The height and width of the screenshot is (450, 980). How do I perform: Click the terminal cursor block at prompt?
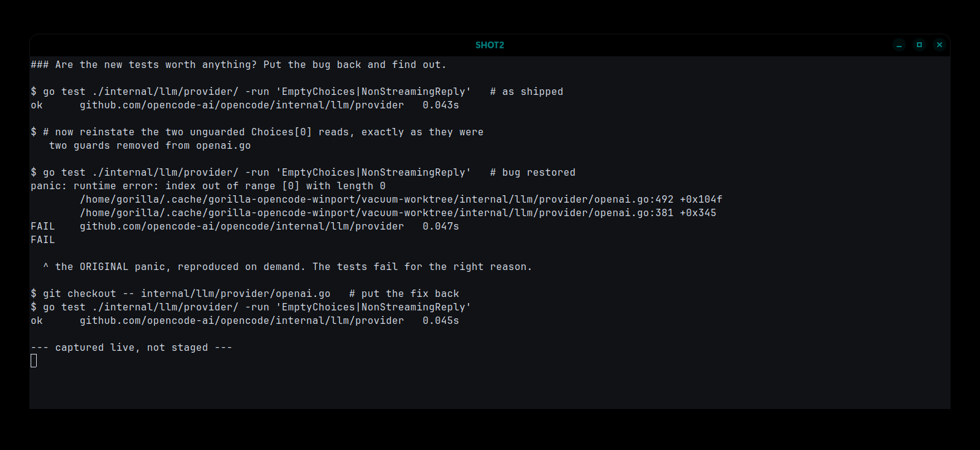(x=34, y=361)
